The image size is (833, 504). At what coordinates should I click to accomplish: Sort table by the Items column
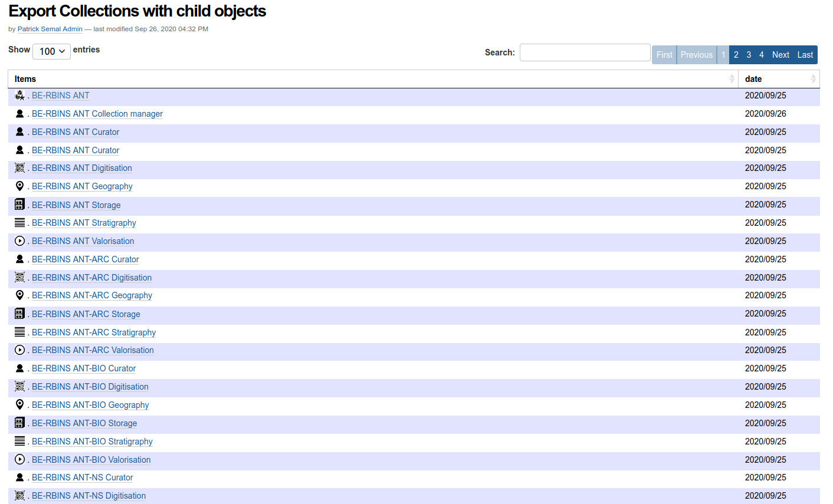(373, 79)
